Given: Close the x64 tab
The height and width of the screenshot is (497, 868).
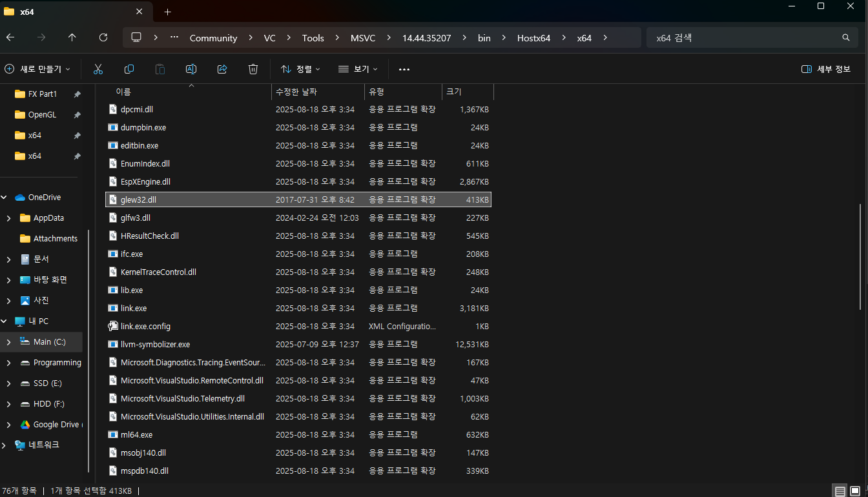Looking at the screenshot, I should (x=139, y=12).
